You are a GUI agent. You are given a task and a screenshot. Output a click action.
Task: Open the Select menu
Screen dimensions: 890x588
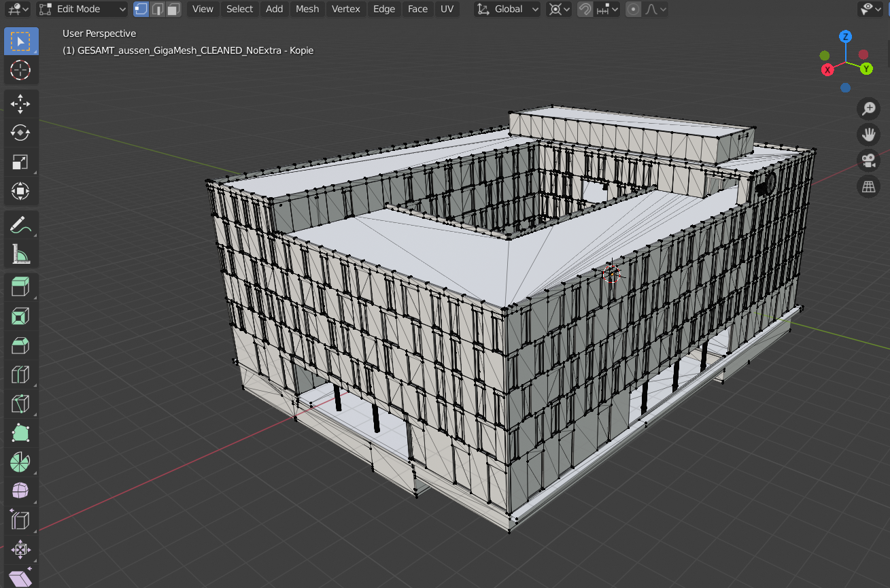point(240,9)
